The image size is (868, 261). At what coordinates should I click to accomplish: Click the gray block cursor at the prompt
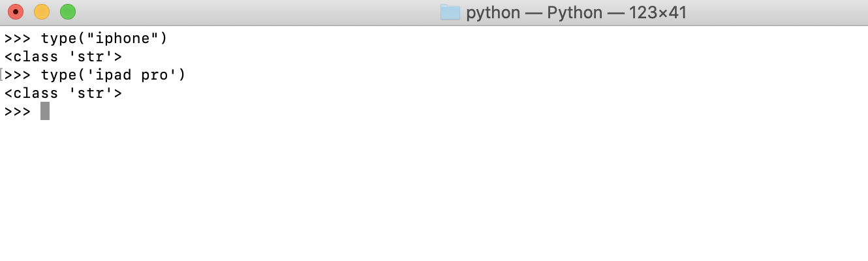coord(45,112)
